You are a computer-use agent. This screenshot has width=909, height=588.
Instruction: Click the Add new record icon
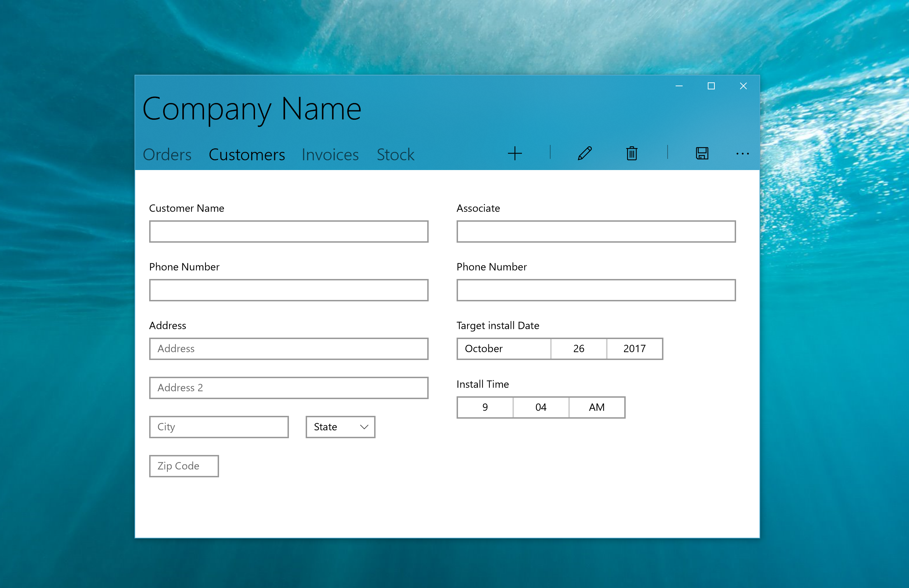(515, 154)
